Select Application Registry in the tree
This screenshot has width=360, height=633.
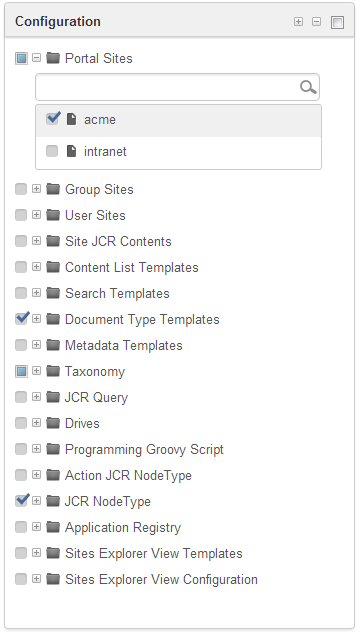tap(123, 527)
